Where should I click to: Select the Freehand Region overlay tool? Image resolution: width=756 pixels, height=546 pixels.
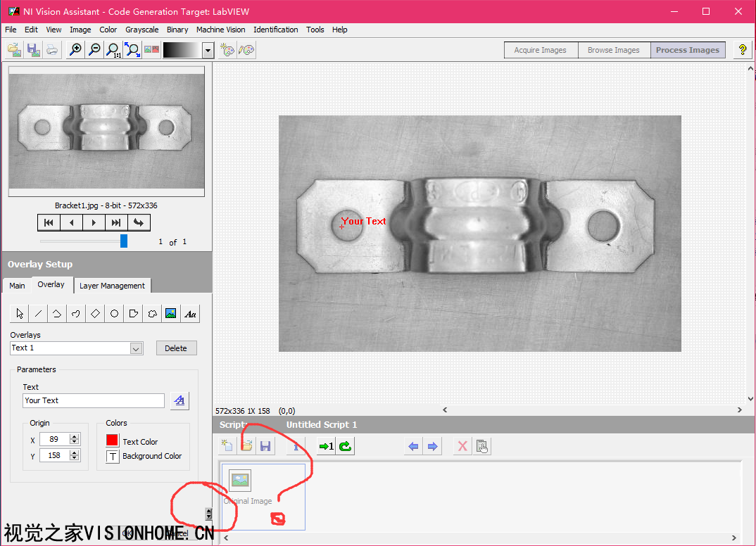152,314
